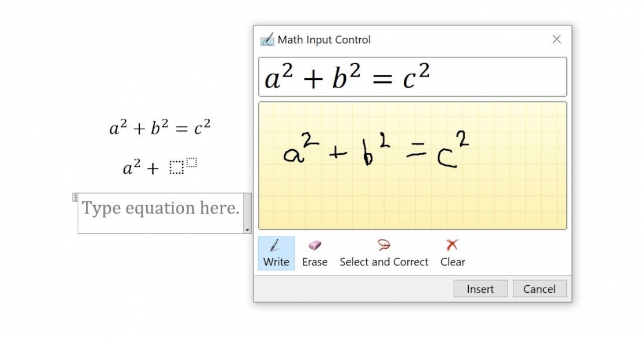The width and height of the screenshot is (644, 338).
Task: Click the pen icon in the title bar
Action: (267, 39)
